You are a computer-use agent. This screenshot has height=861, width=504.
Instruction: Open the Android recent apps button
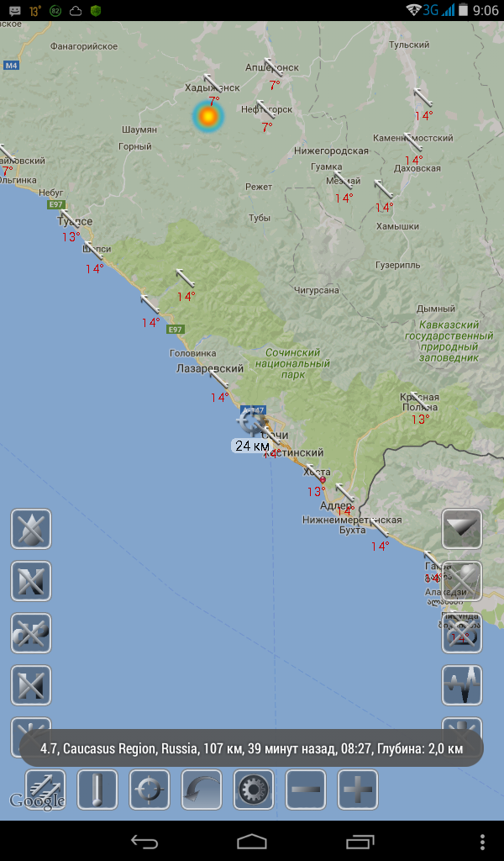click(x=360, y=841)
